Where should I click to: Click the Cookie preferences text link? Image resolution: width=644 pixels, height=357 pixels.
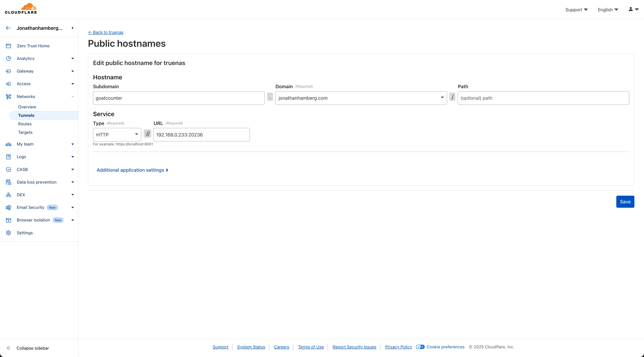point(446,347)
